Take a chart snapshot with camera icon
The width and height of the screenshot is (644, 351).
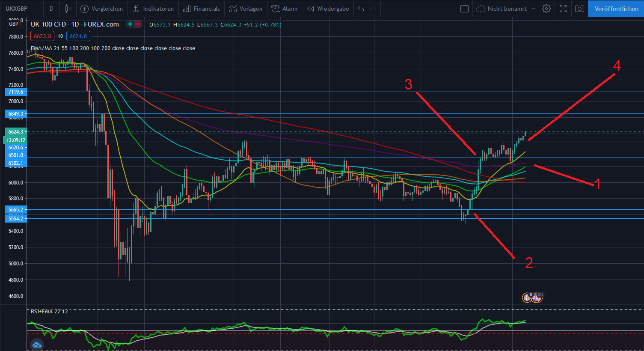[579, 9]
